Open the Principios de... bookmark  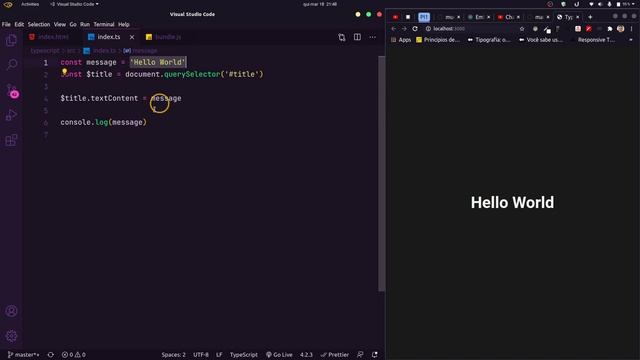[438, 40]
